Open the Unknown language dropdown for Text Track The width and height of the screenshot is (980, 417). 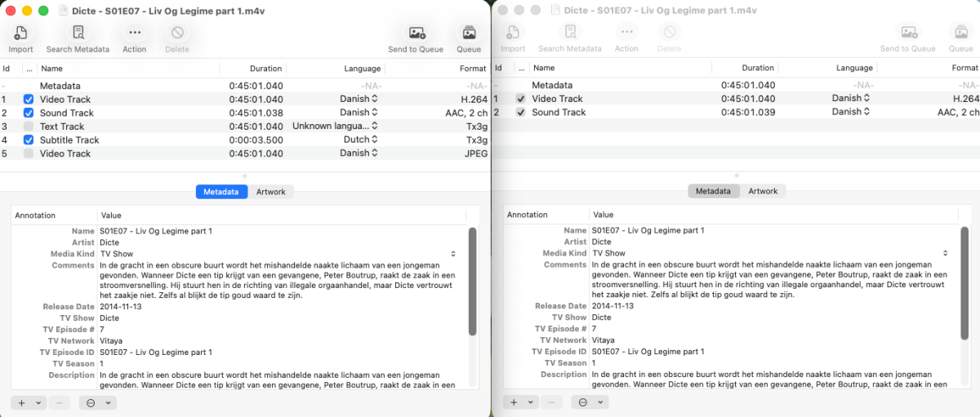click(336, 126)
